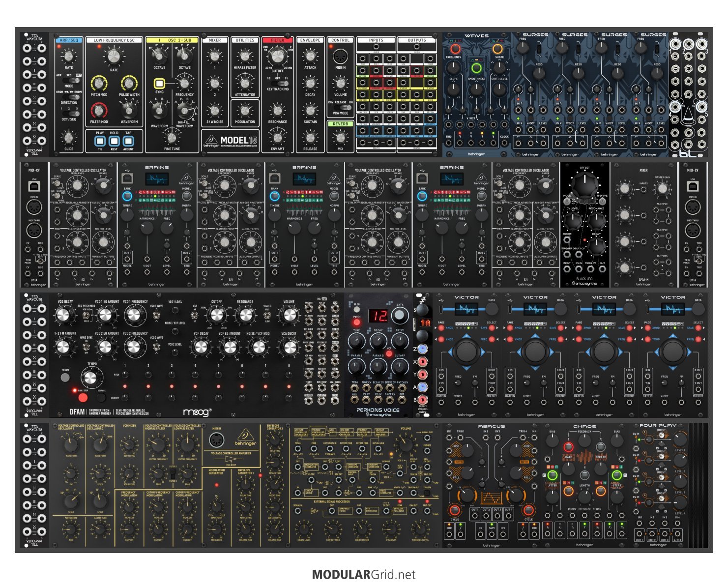
Task: Click the TAP button on Model 15
Action: [128, 141]
